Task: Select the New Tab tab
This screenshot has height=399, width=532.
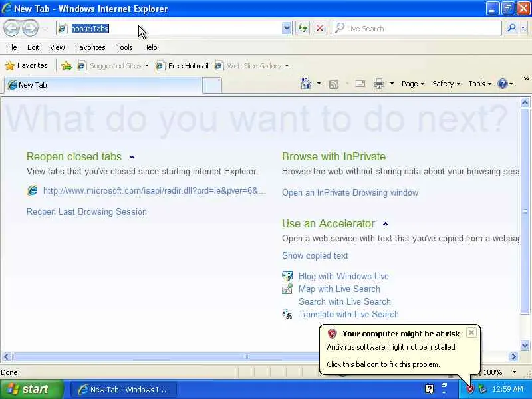Action: coord(102,85)
